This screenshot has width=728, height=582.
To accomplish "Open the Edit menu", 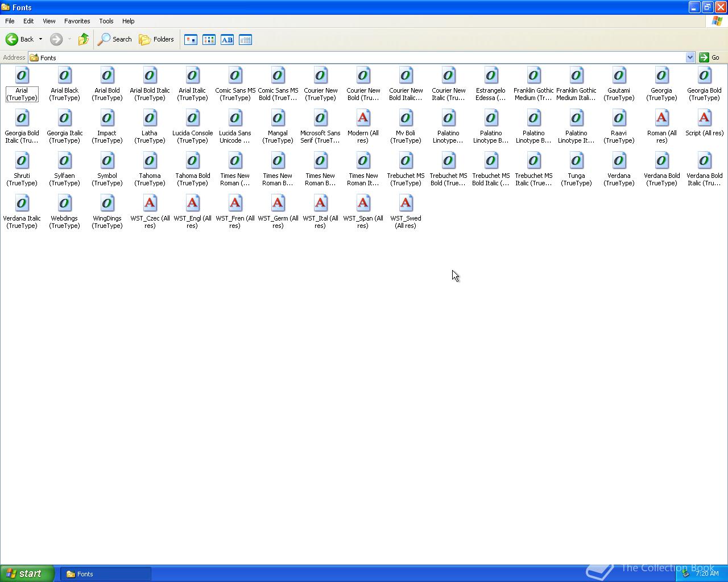I will click(x=28, y=21).
